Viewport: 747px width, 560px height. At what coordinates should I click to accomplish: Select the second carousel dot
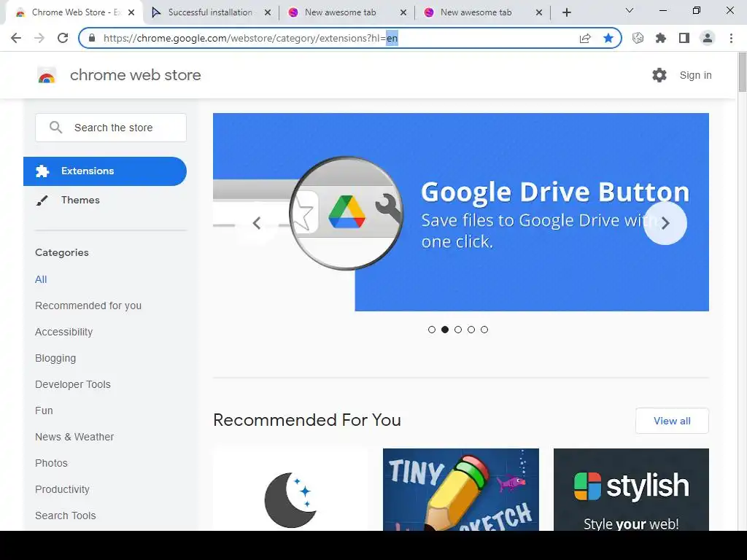[x=445, y=330]
